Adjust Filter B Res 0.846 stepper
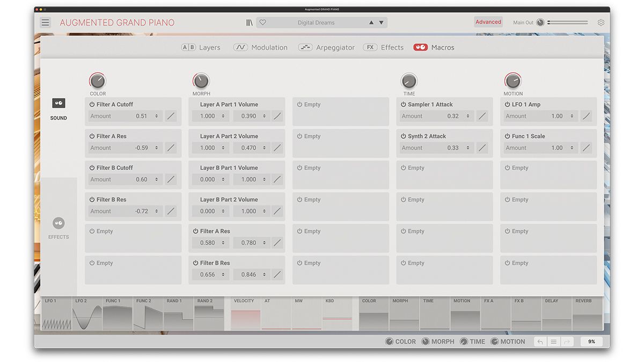The width and height of the screenshot is (644, 362). click(265, 274)
